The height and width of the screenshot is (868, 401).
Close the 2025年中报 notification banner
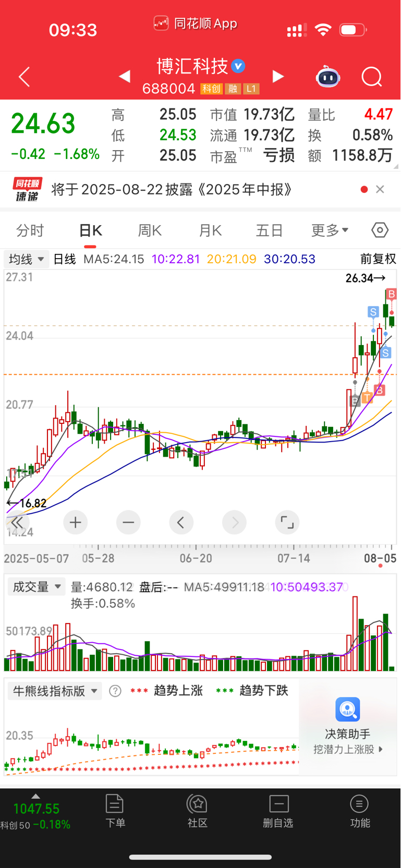(x=380, y=189)
